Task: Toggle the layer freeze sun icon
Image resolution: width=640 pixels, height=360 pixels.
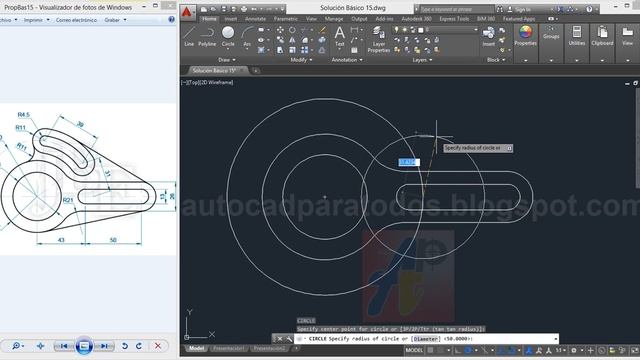Action: point(404,30)
